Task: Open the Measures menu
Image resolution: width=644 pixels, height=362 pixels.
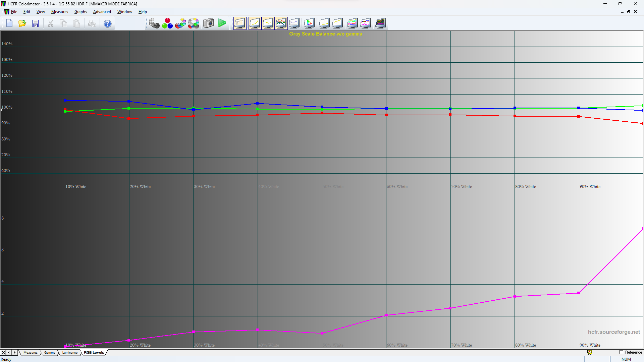Action: [x=59, y=12]
